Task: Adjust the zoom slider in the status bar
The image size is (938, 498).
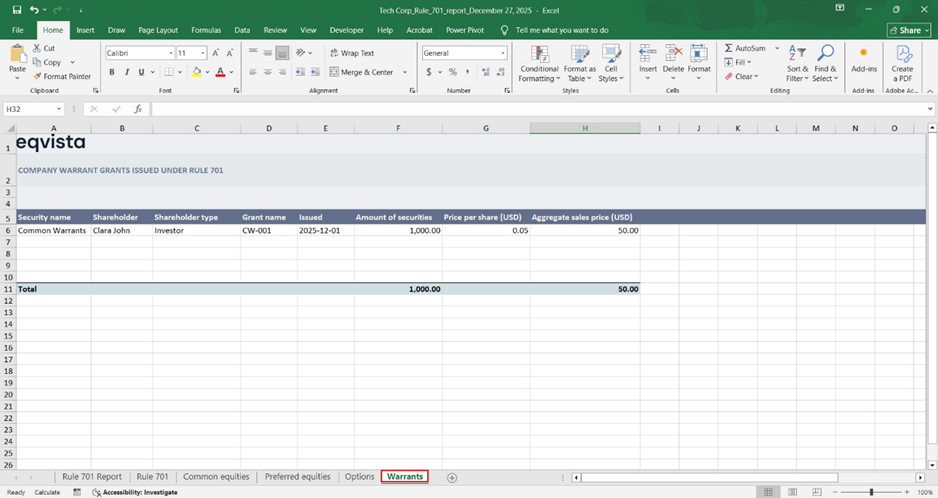Action: (871, 492)
